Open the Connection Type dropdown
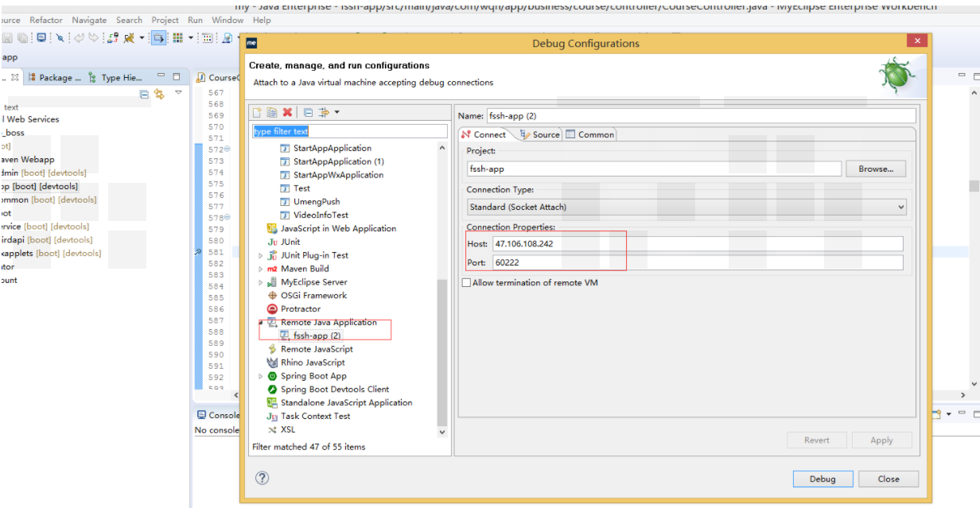Screen dimensions: 980x508 click(686, 207)
